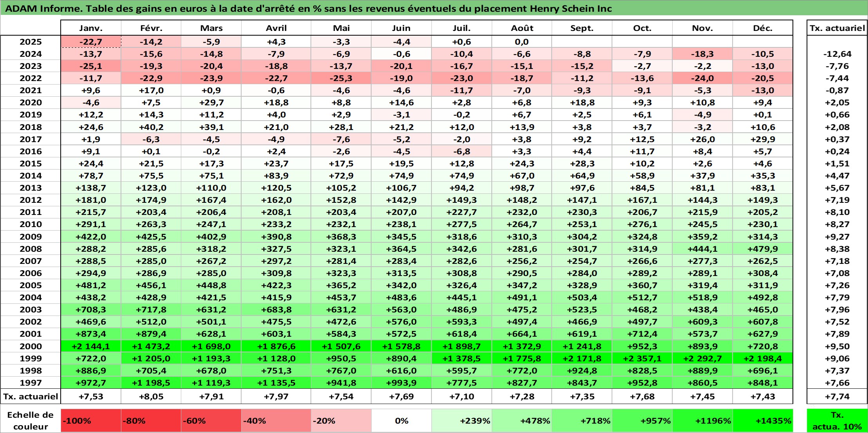
Task: Click cell -18,3 in the 2024 row
Action: 702,54
